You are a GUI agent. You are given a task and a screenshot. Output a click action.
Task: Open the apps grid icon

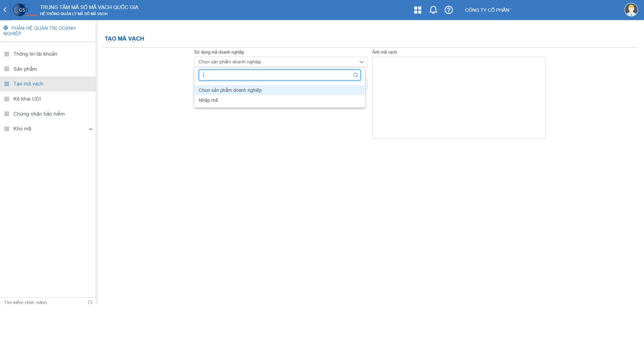point(418,10)
